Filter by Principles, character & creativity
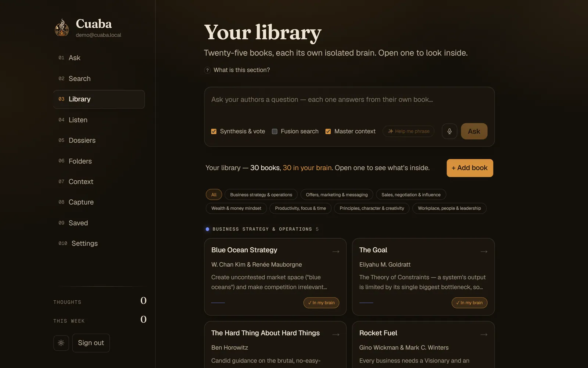The image size is (588, 368). [x=372, y=208]
